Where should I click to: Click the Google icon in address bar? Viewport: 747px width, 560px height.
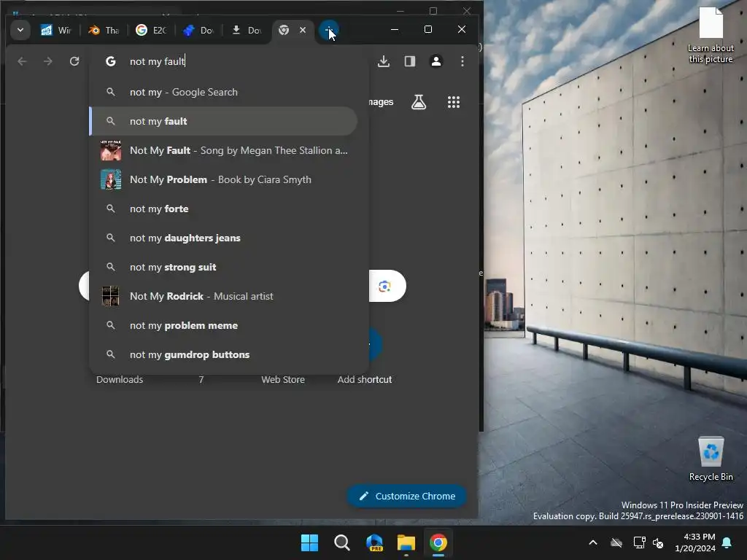pyautogui.click(x=111, y=61)
